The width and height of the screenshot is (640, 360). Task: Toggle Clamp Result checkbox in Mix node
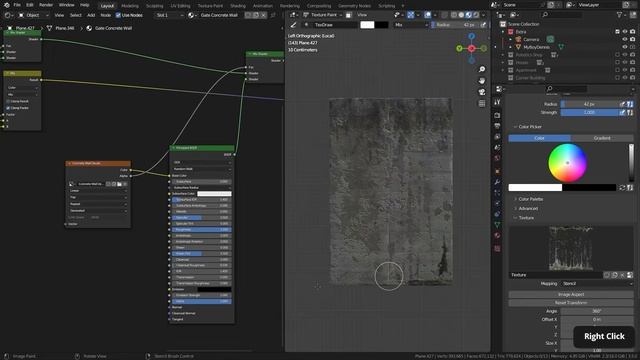point(8,101)
